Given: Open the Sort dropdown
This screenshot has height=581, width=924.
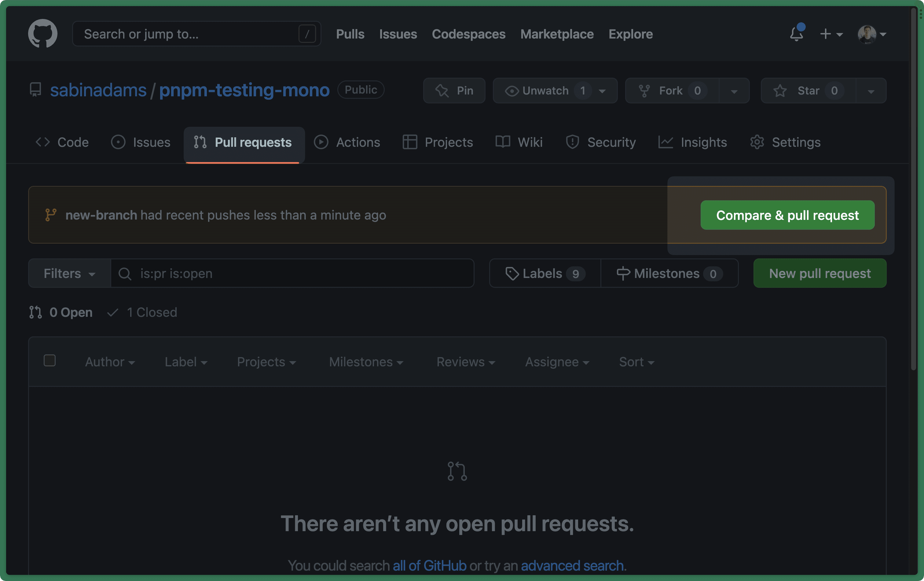Looking at the screenshot, I should (636, 361).
